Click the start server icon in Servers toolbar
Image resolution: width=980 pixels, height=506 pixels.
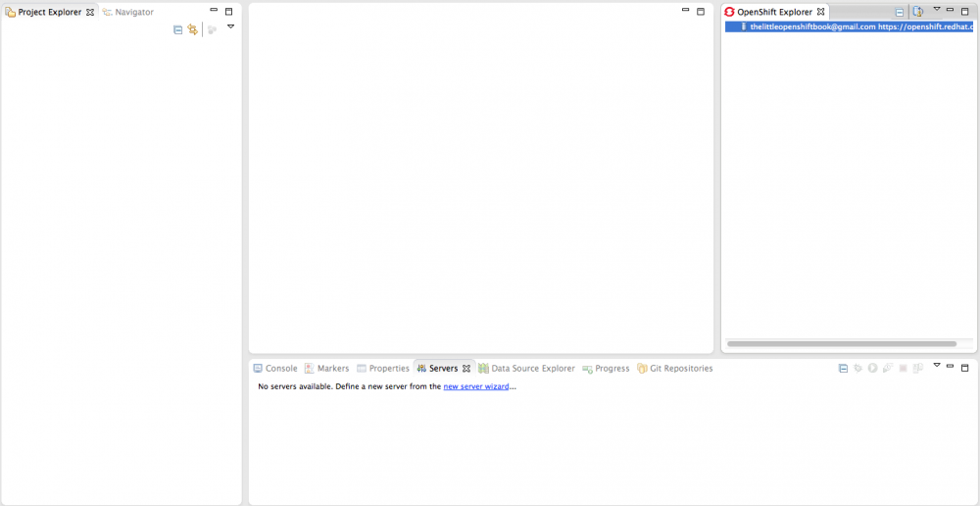(x=872, y=369)
